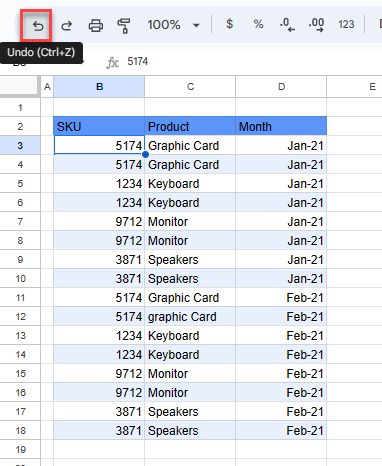Image resolution: width=382 pixels, height=466 pixels.
Task: Click the select-all corner box
Action: pyautogui.click(x=19, y=86)
